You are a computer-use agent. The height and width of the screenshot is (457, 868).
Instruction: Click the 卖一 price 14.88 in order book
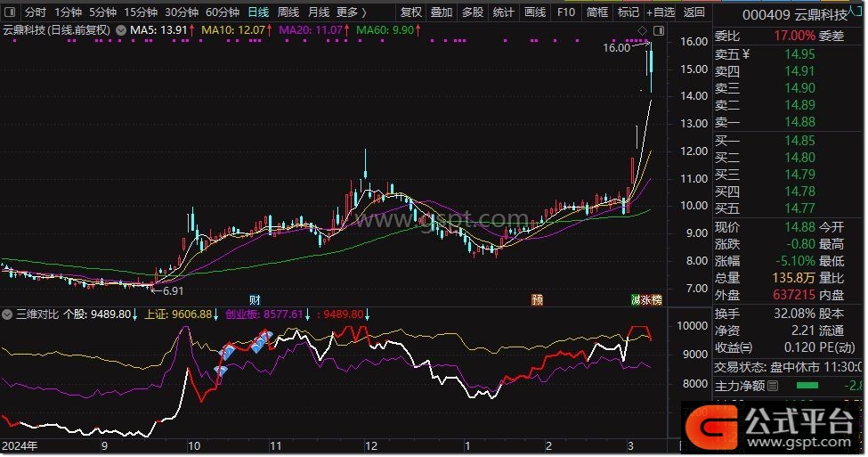click(799, 122)
